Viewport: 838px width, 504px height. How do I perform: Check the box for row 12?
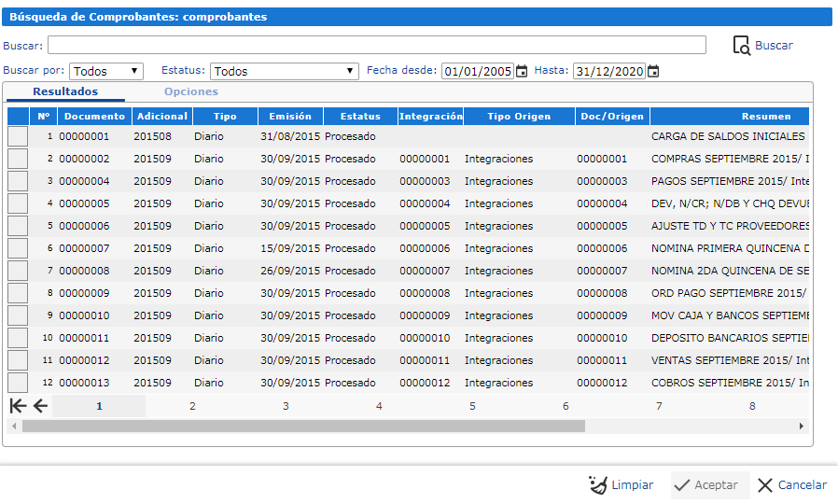coord(18,383)
